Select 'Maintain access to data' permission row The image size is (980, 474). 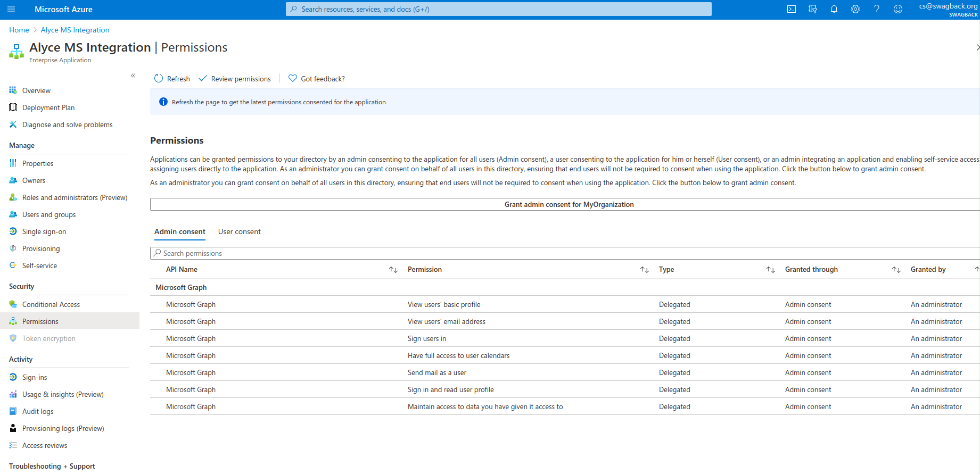[565, 406]
